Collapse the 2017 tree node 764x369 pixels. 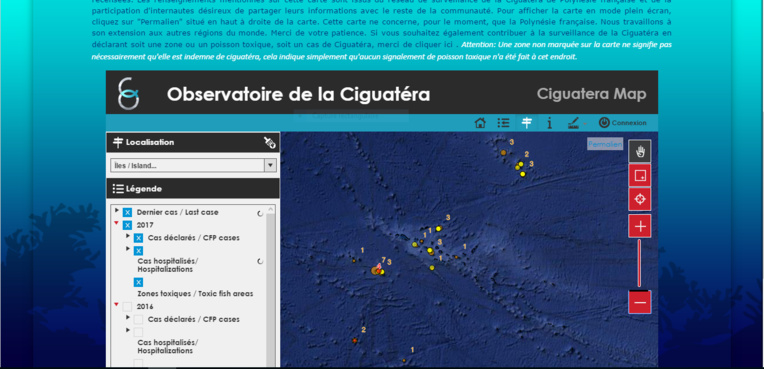tap(116, 223)
